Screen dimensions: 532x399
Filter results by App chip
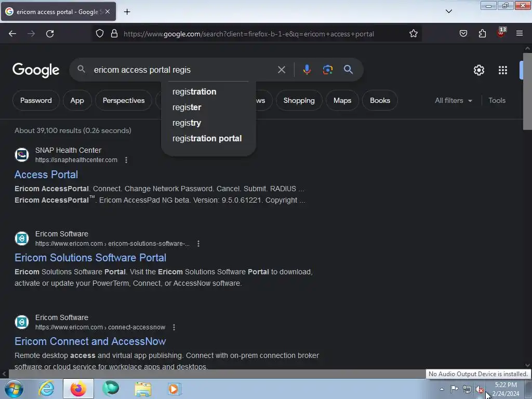point(77,100)
